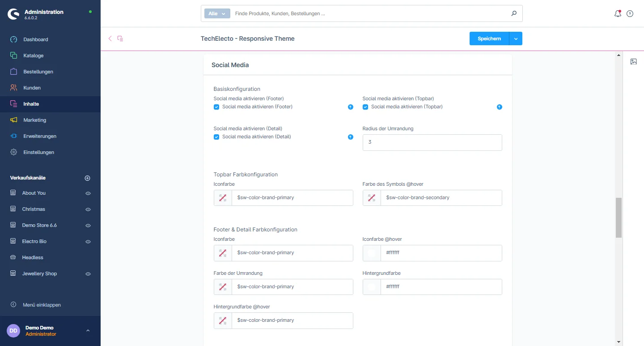
Task: Open the Kataloge menu item
Action: [x=34, y=56]
